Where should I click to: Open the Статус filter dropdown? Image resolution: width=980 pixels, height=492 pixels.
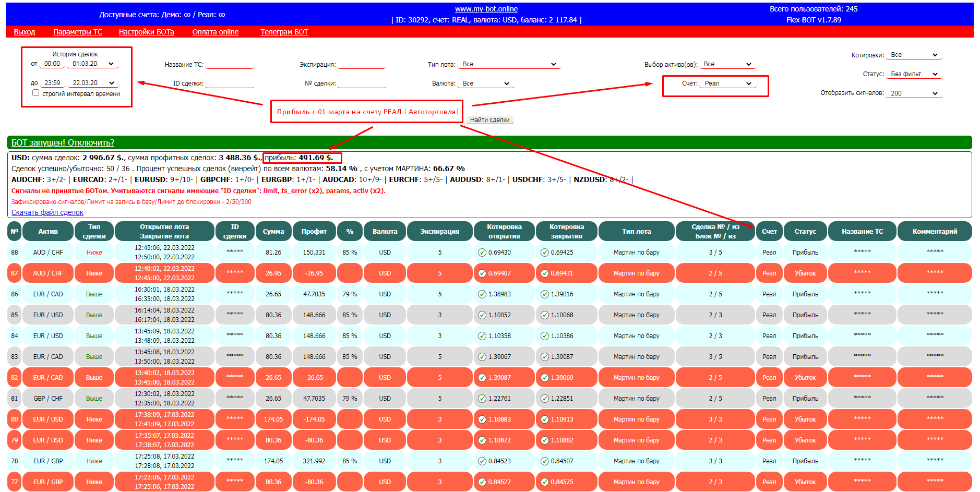[x=914, y=74]
